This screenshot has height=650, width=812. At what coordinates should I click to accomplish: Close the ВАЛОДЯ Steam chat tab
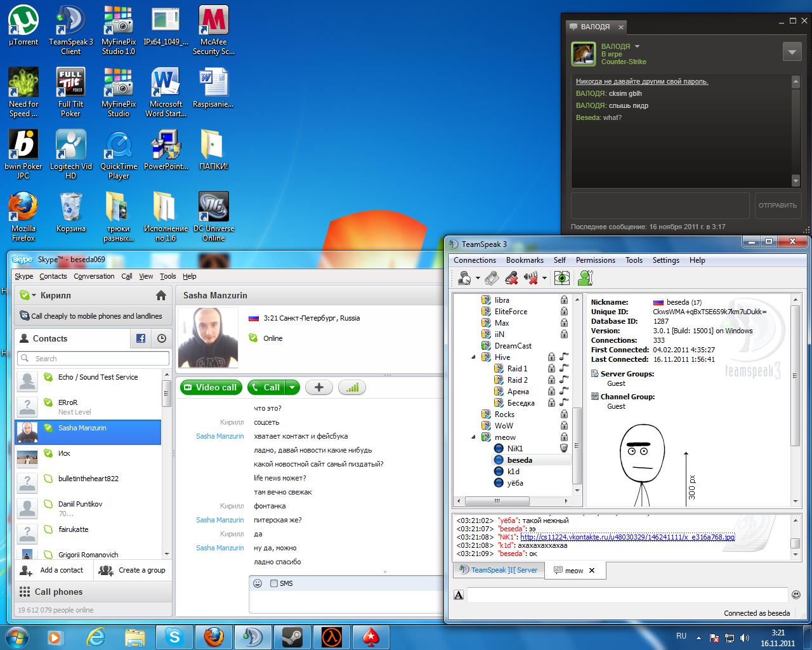(x=620, y=27)
